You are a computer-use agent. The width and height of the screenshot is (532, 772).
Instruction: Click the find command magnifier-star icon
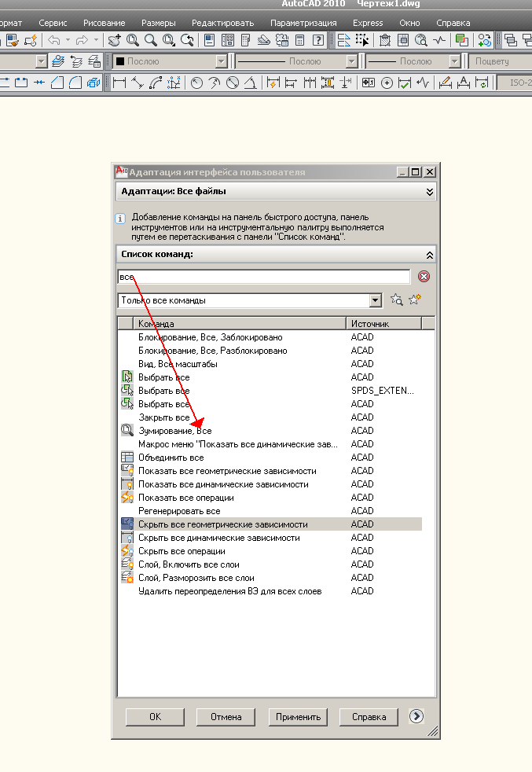(397, 300)
